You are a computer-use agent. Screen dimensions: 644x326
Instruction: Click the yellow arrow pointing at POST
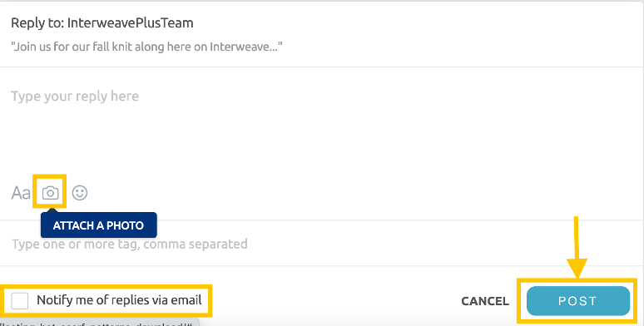point(577,247)
